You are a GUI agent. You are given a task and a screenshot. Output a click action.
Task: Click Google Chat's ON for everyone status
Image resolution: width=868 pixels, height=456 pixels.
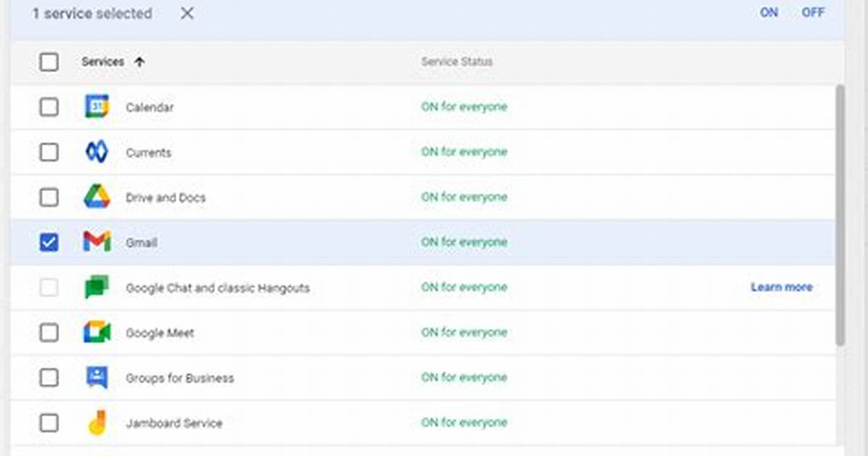(x=464, y=287)
